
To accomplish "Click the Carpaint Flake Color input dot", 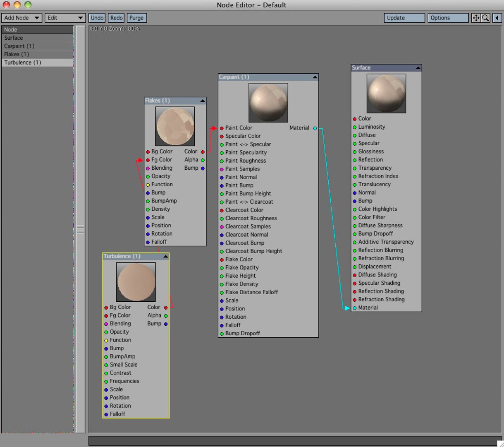I will pyautogui.click(x=222, y=260).
